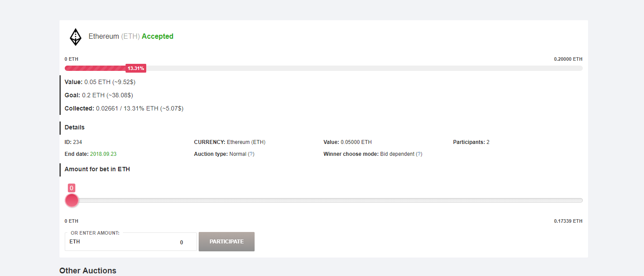Select the Collected: 0.02661 / 13.31% ETH line
This screenshot has height=276, width=644.
click(x=124, y=108)
